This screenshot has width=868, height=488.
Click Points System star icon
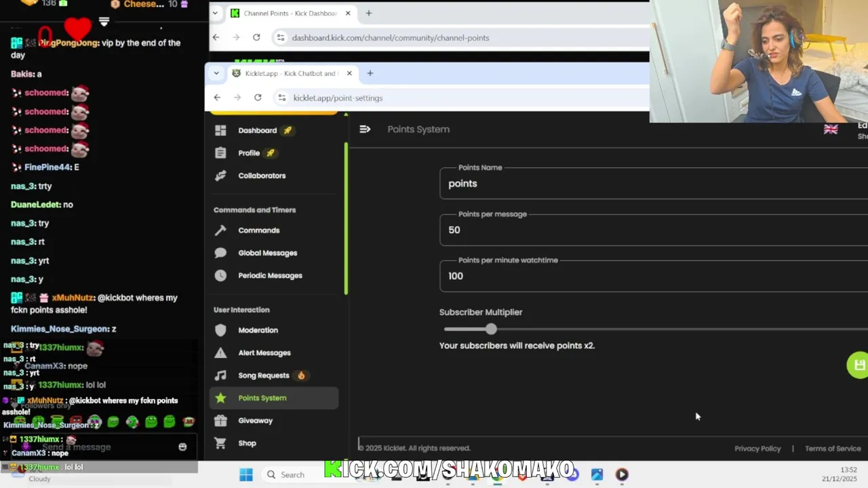click(220, 398)
